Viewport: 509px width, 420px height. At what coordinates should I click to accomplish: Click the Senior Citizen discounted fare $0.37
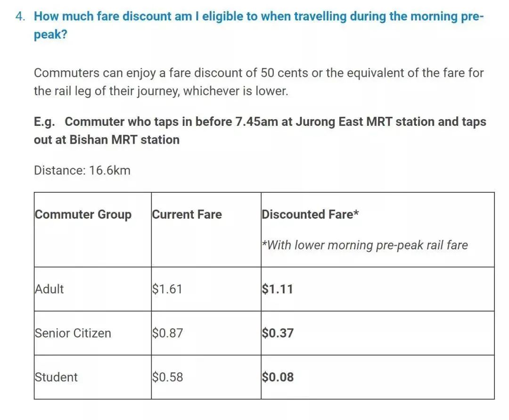[278, 333]
